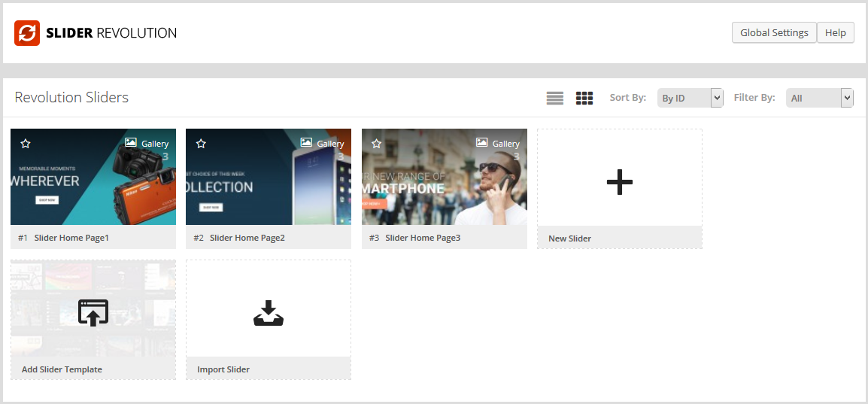Screen dimensions: 868x404
Task: Click the Import Slider label
Action: pyautogui.click(x=223, y=369)
